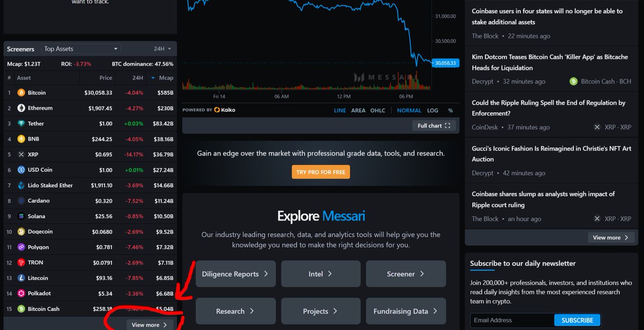
Task: Click the Solana asset name
Action: tap(36, 216)
